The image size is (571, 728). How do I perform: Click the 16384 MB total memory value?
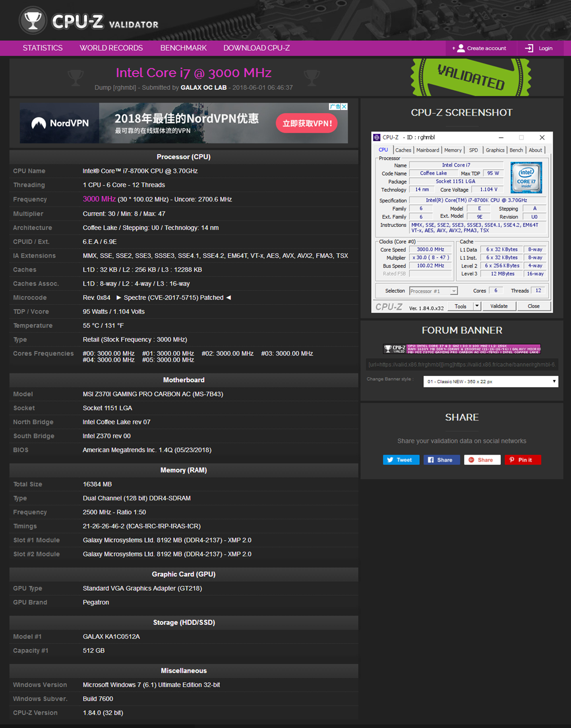(97, 484)
